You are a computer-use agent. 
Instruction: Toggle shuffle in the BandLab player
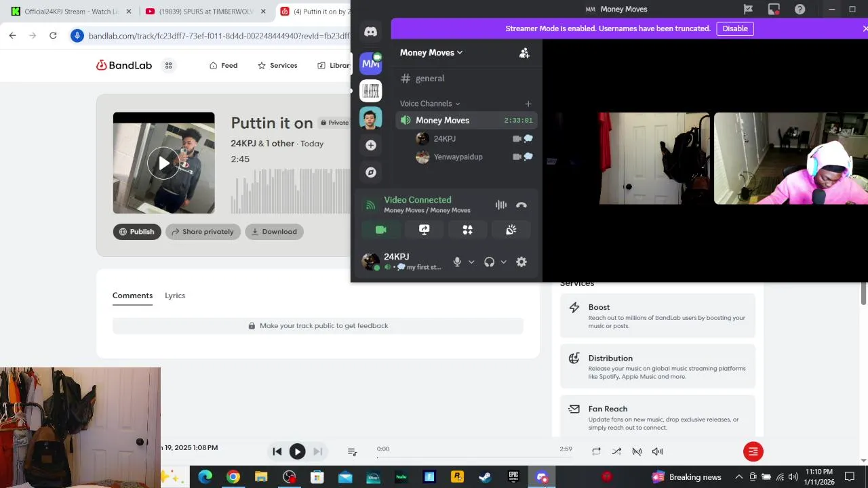click(x=616, y=451)
